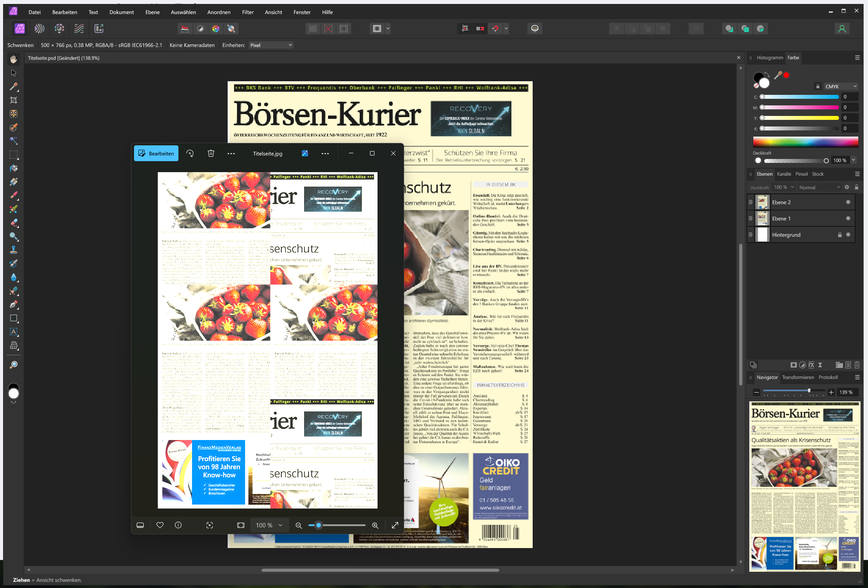Toggle filmstrip view in Photos window
This screenshot has height=588, width=868.
click(140, 525)
